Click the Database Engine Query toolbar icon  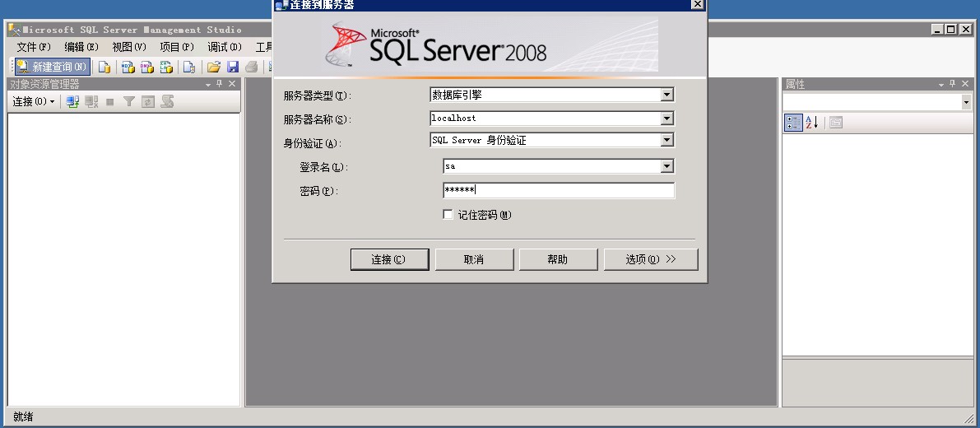coord(105,67)
